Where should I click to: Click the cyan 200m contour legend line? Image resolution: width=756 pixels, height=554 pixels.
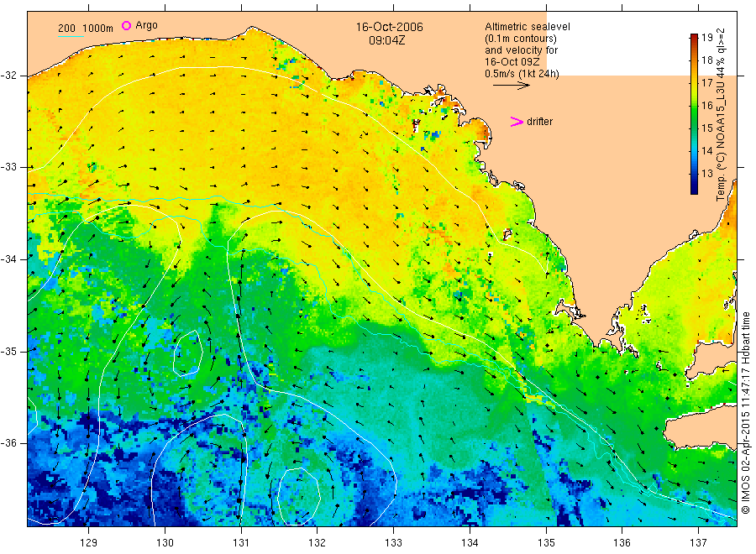(x=71, y=36)
